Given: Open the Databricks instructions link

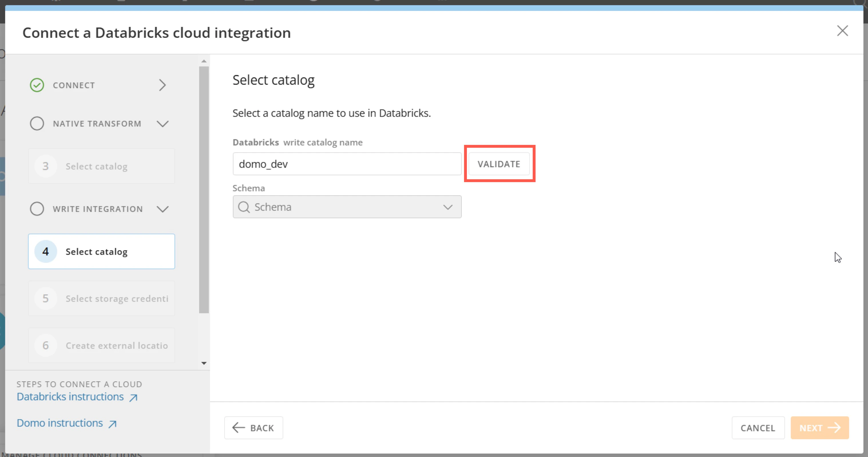Looking at the screenshot, I should [x=70, y=397].
